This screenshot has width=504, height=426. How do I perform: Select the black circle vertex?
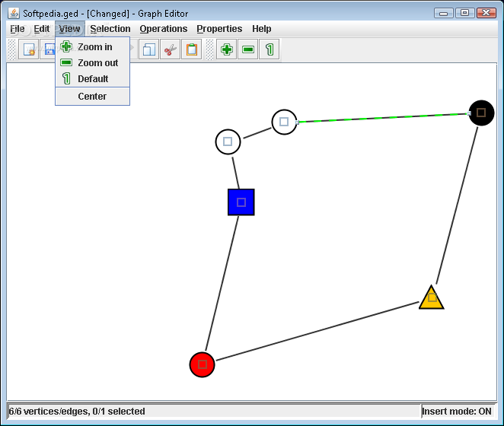(481, 113)
